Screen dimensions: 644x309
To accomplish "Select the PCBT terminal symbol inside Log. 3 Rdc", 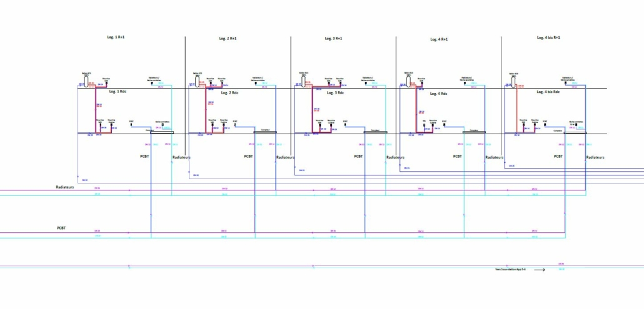I will (x=345, y=125).
